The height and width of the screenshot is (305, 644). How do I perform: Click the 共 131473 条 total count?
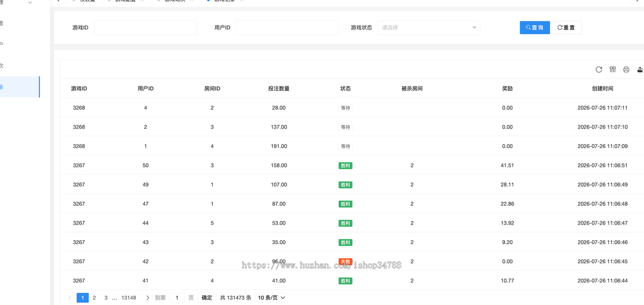point(236,297)
